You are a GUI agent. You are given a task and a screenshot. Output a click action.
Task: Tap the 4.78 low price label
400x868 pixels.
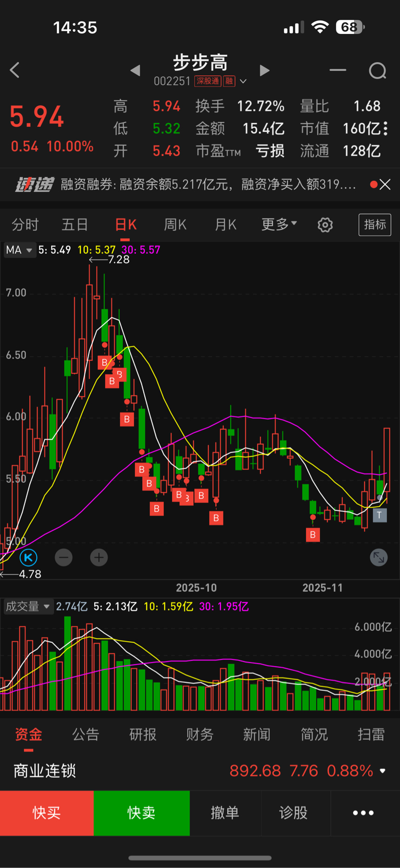pos(30,574)
